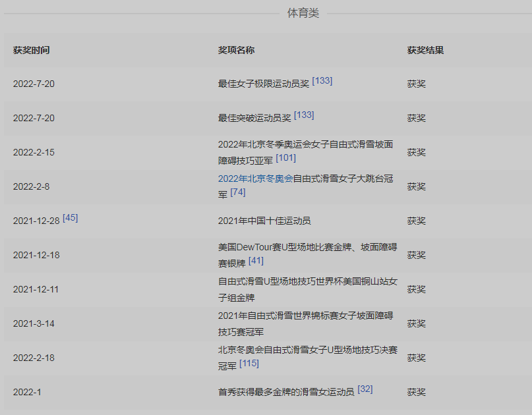
Task: Open the blue 2022年北京冬奥会 hyperlink
Action: (x=255, y=179)
